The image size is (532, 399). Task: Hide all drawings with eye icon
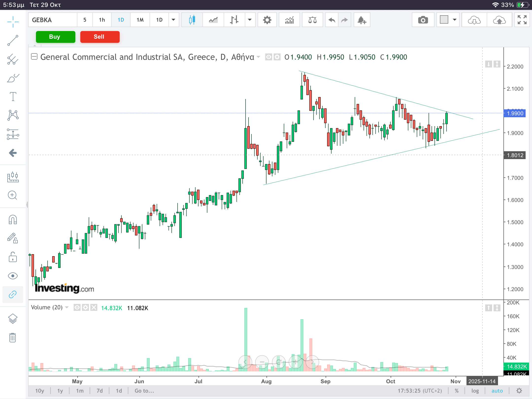pos(13,276)
